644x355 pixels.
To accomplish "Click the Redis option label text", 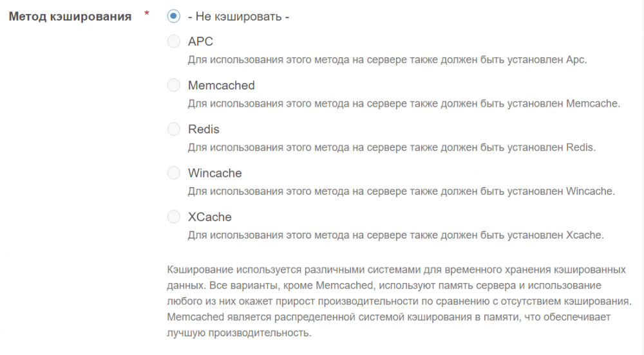I will [204, 129].
